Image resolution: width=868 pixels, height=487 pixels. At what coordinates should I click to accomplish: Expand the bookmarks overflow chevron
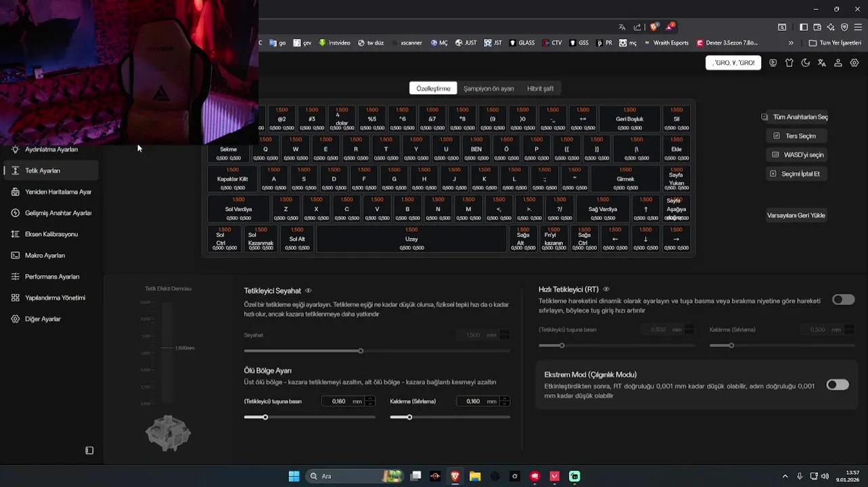791,43
